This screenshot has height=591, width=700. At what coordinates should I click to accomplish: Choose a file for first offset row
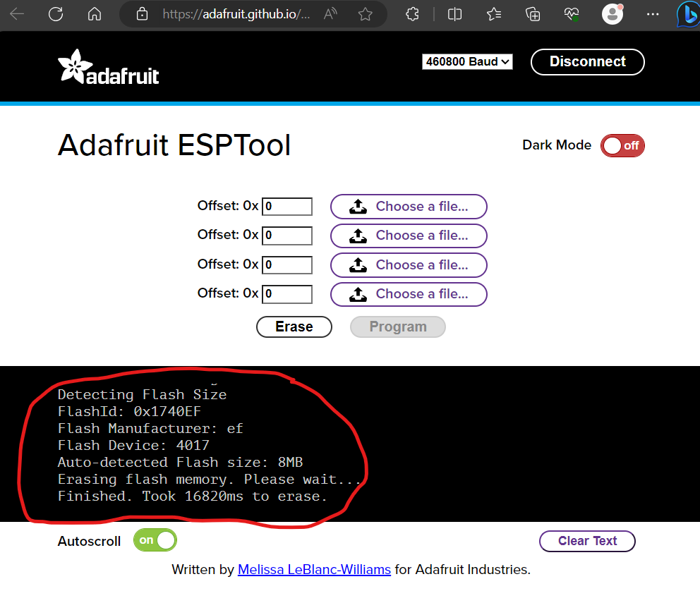tap(409, 207)
